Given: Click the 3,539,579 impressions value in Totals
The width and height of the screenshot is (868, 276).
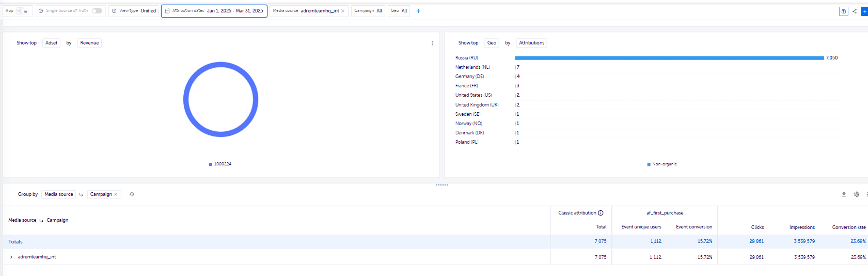Looking at the screenshot, I should point(804,241).
